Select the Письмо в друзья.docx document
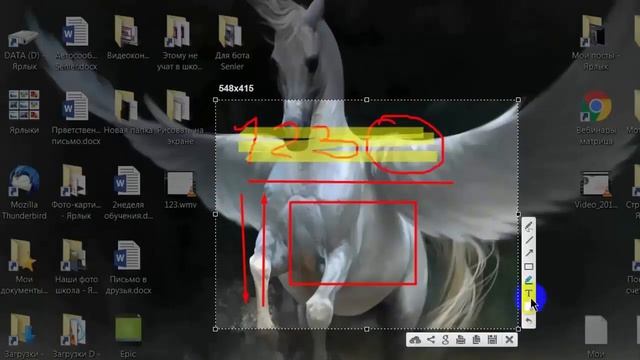 pyautogui.click(x=128, y=267)
